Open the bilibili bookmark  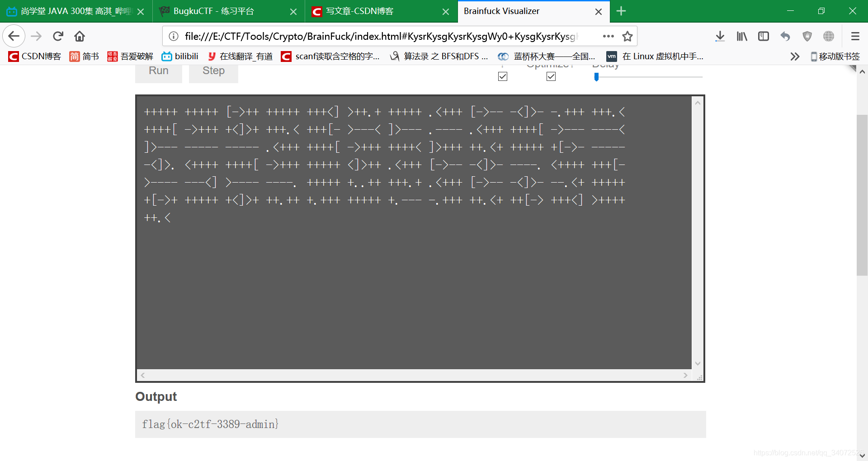pyautogui.click(x=180, y=56)
